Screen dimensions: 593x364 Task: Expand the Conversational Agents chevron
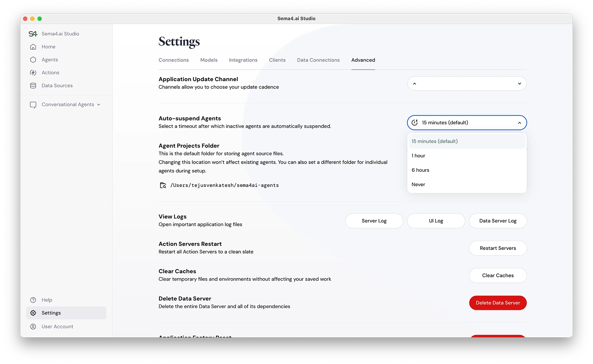click(99, 104)
